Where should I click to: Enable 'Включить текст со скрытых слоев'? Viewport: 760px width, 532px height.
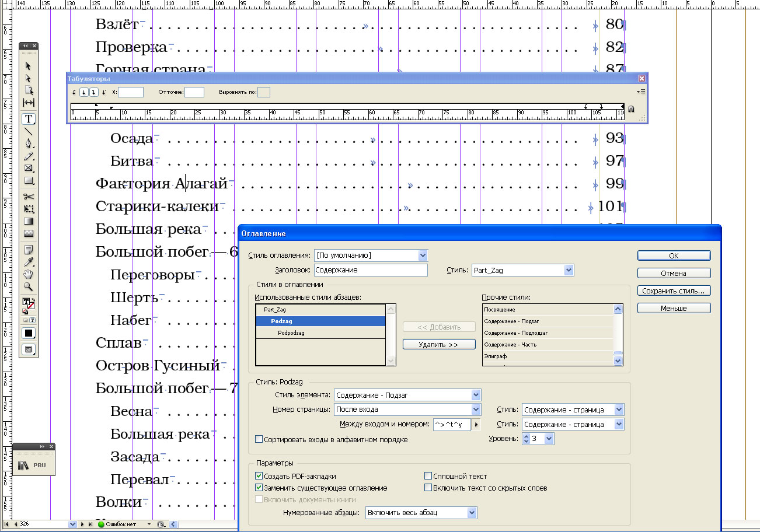click(428, 488)
